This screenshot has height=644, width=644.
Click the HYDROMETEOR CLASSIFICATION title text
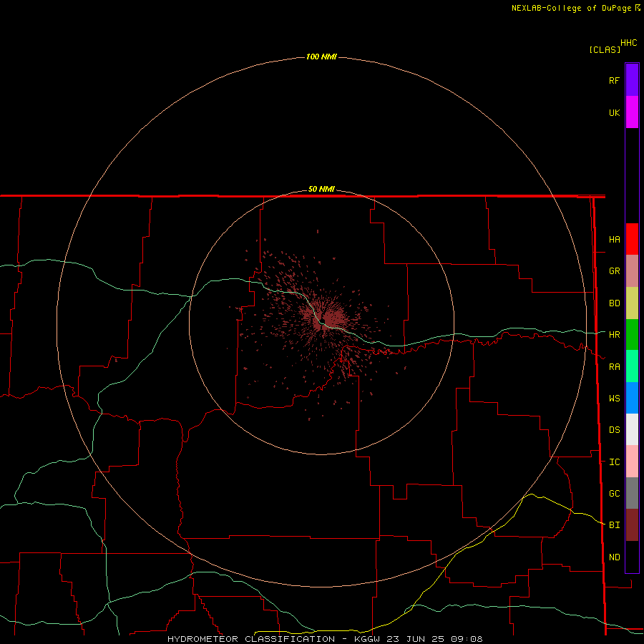tap(251, 639)
